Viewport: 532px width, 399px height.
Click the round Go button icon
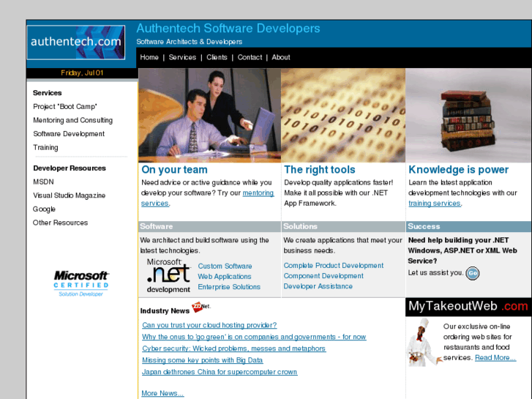472,273
